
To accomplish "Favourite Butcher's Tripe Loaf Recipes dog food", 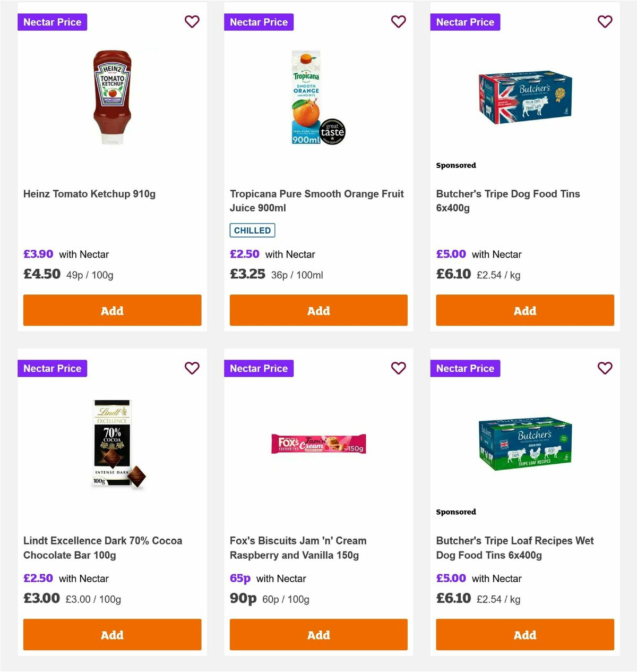I will coord(605,368).
